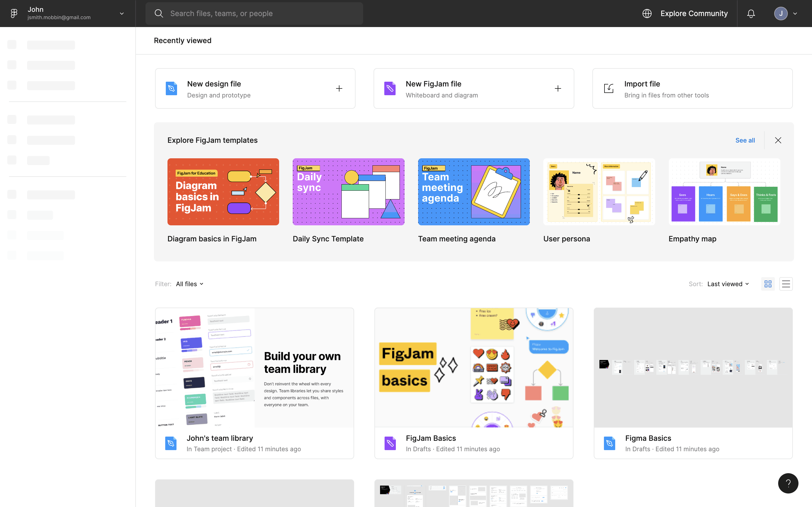
Task: Open the Figma Basics file thumbnail
Action: (x=693, y=368)
